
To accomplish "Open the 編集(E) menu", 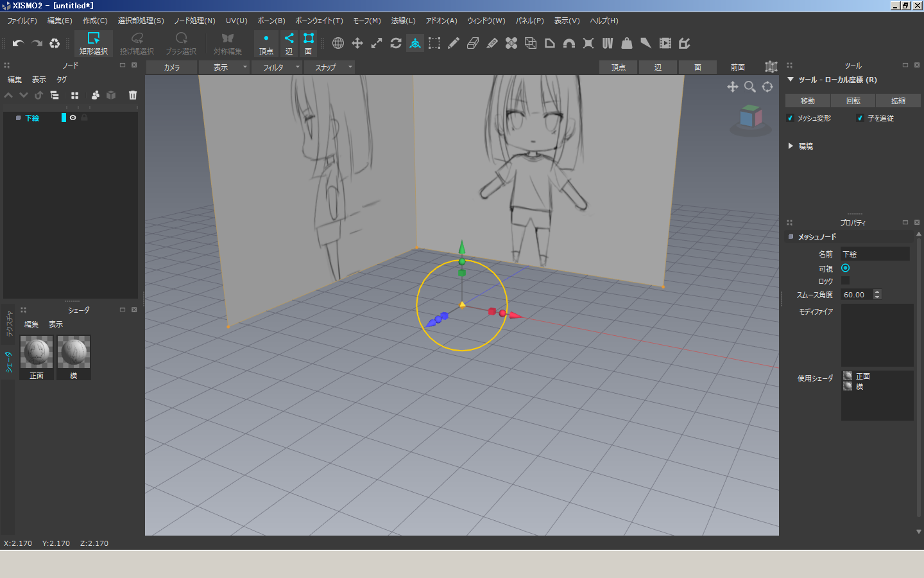I will pyautogui.click(x=60, y=21).
